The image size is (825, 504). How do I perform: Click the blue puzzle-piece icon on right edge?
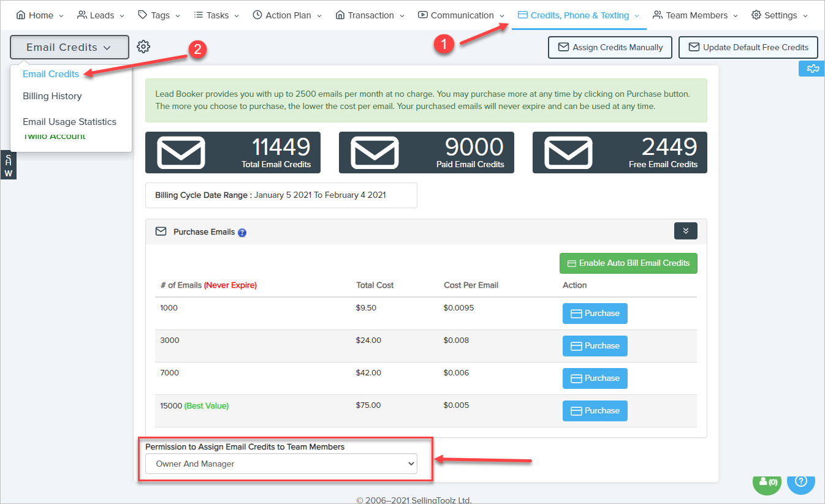coord(813,69)
